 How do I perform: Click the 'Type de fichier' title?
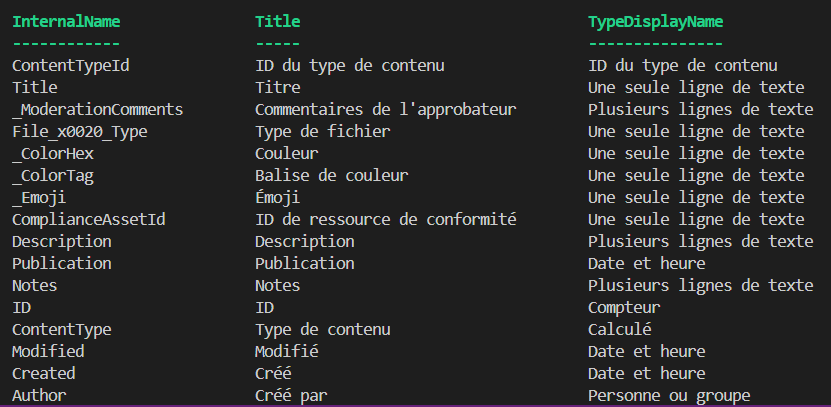323,132
